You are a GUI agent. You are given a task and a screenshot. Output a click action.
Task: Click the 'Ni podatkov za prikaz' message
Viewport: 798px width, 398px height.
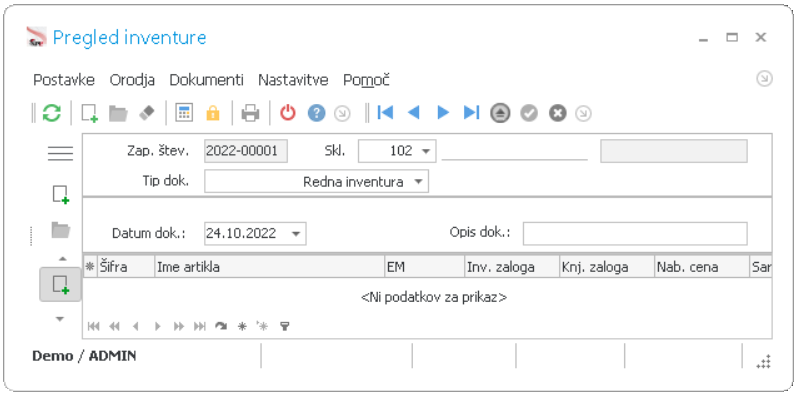coord(434,297)
